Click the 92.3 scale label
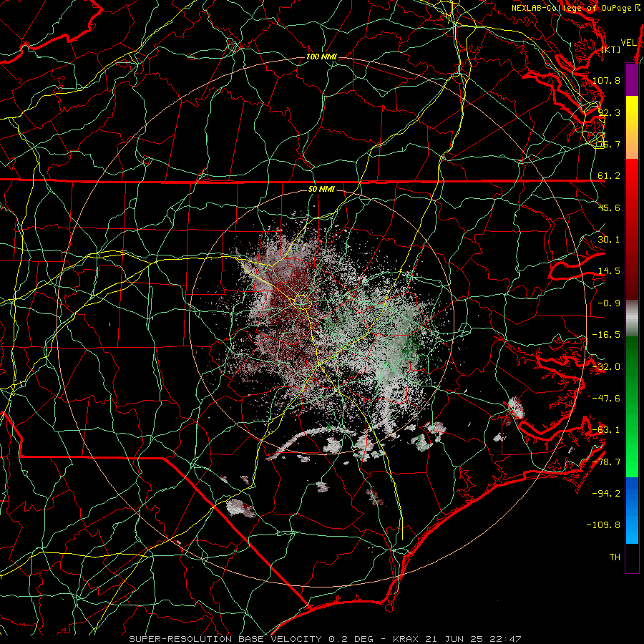Image resolution: width=644 pixels, height=644 pixels. 609,112
